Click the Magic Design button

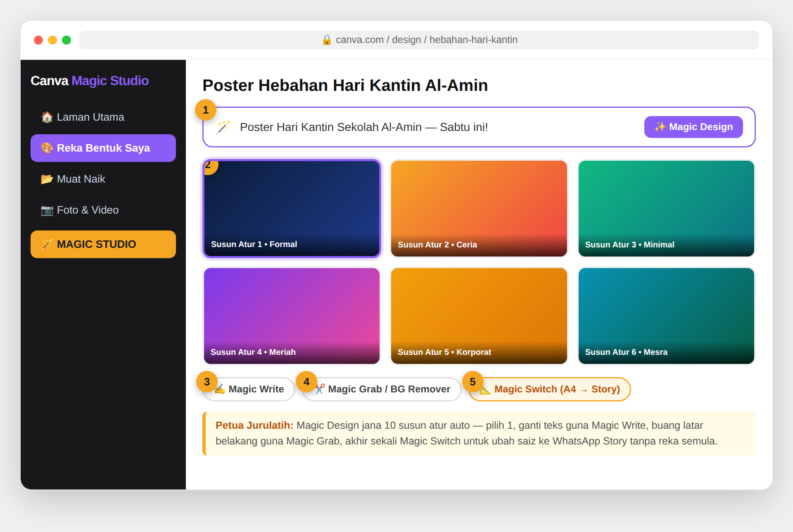point(693,127)
